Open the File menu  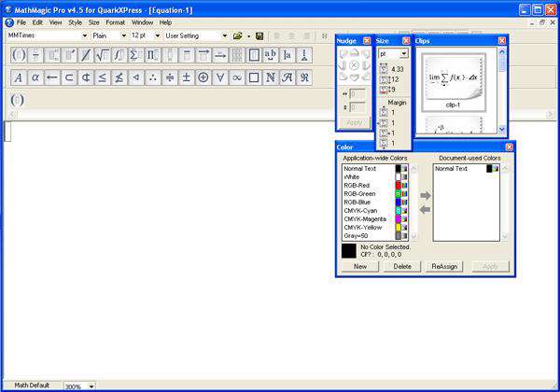tap(21, 22)
